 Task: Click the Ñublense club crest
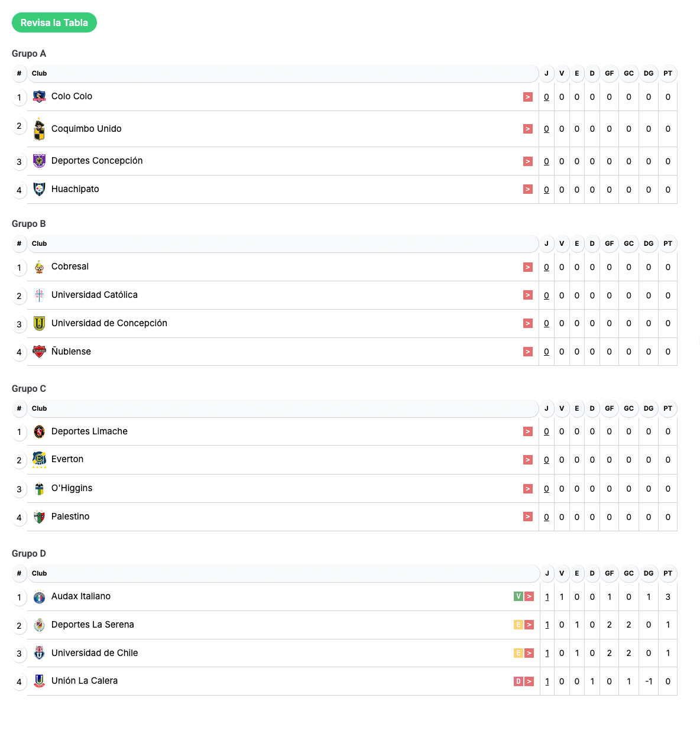coord(39,352)
